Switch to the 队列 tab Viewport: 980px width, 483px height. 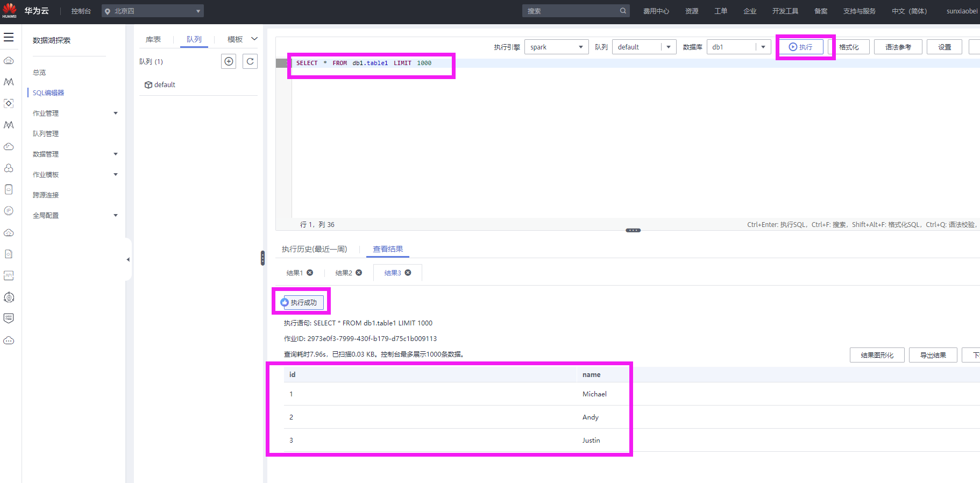(194, 39)
